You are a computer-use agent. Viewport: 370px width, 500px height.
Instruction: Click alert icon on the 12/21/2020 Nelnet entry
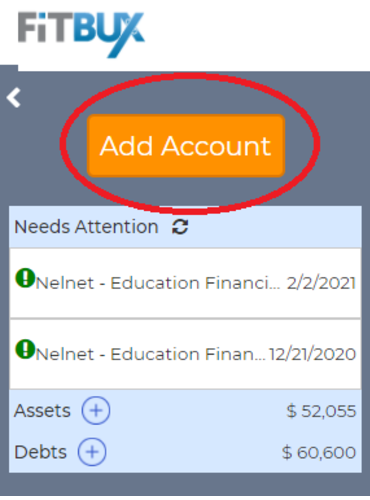[x=25, y=349]
